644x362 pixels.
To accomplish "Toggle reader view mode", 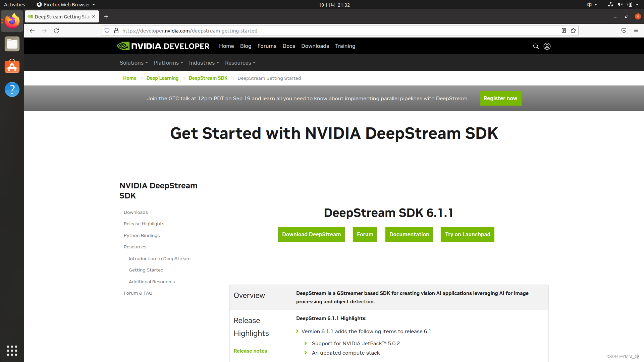I will point(563,31).
